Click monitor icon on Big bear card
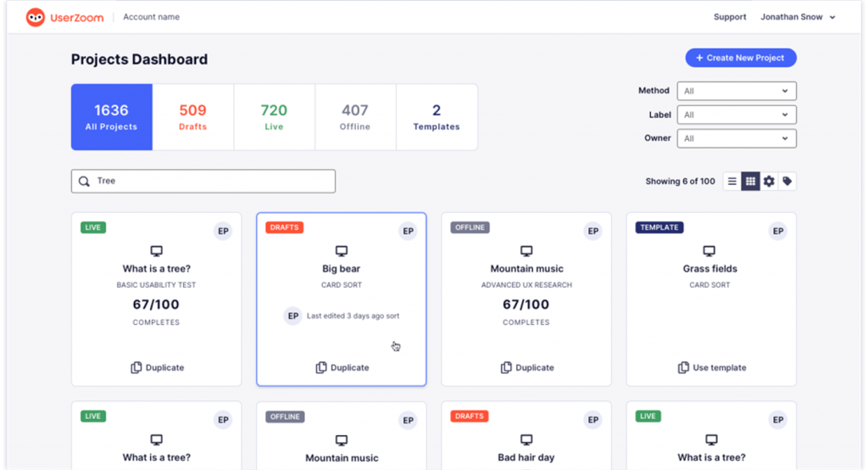This screenshot has height=470, width=868. (342, 251)
